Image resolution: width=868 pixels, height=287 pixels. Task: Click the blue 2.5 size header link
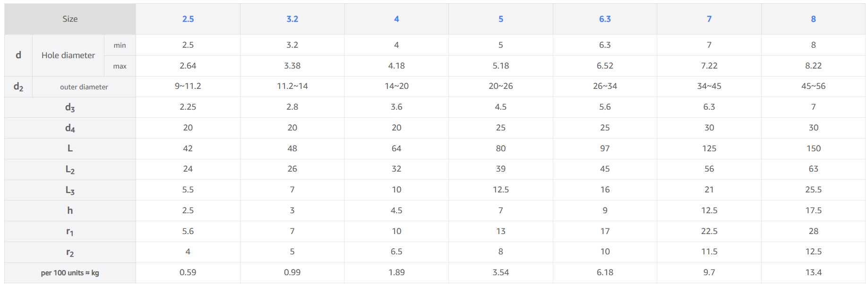click(x=188, y=19)
